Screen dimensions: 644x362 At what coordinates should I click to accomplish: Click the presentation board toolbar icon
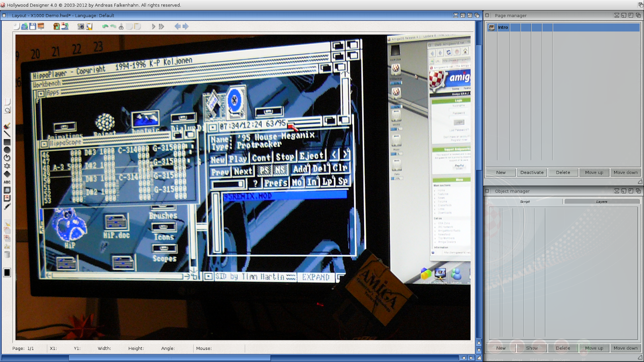click(41, 27)
